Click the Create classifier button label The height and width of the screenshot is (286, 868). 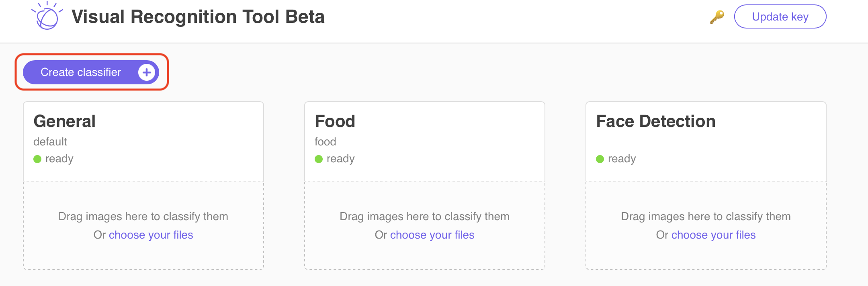[x=81, y=72]
